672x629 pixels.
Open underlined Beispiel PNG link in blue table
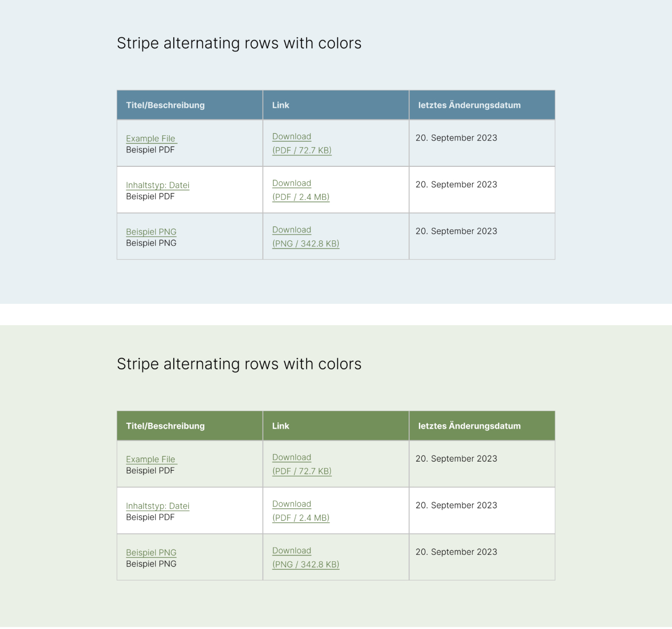(151, 232)
